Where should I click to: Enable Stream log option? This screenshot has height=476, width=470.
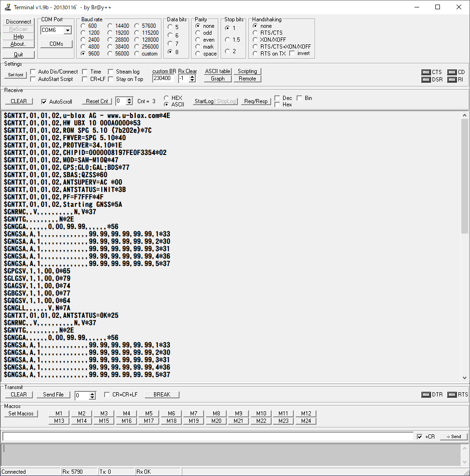point(111,72)
